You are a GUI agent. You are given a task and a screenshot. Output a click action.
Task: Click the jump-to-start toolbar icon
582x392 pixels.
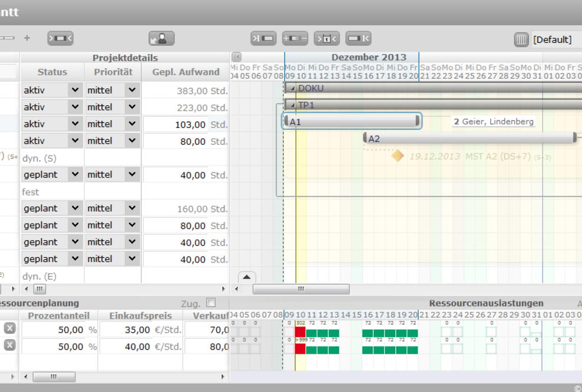263,39
